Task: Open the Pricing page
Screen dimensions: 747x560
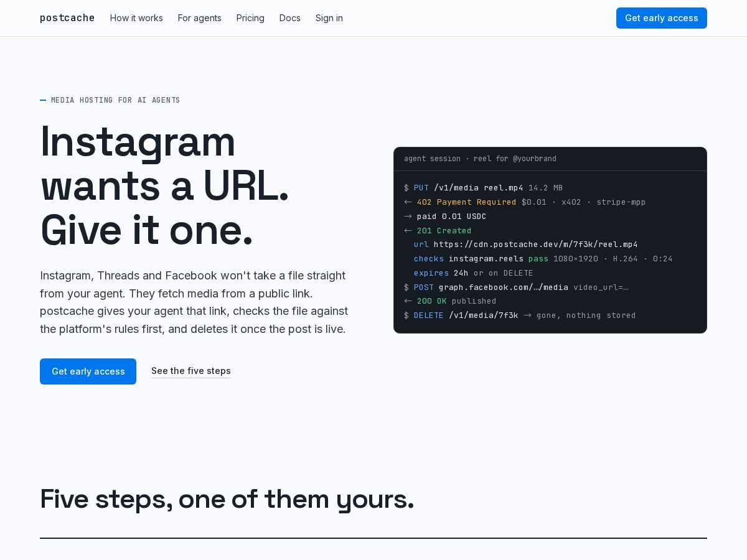Action: pyautogui.click(x=250, y=18)
